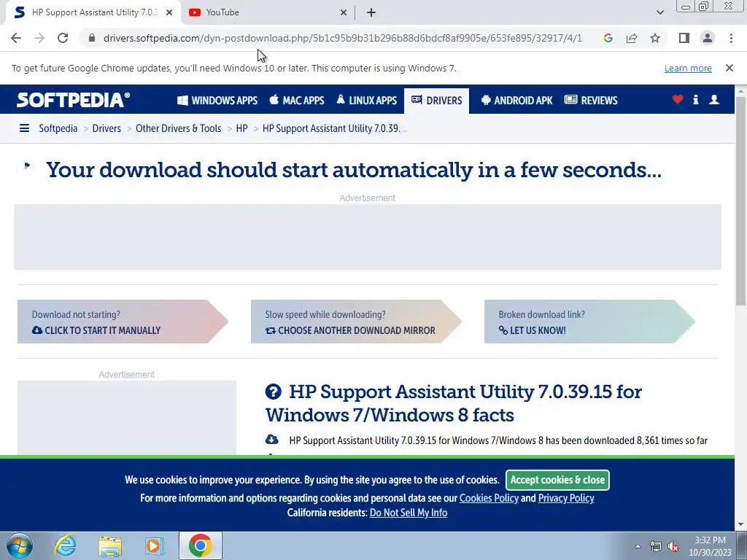
Task: Go back using the browser back arrow
Action: click(x=16, y=38)
